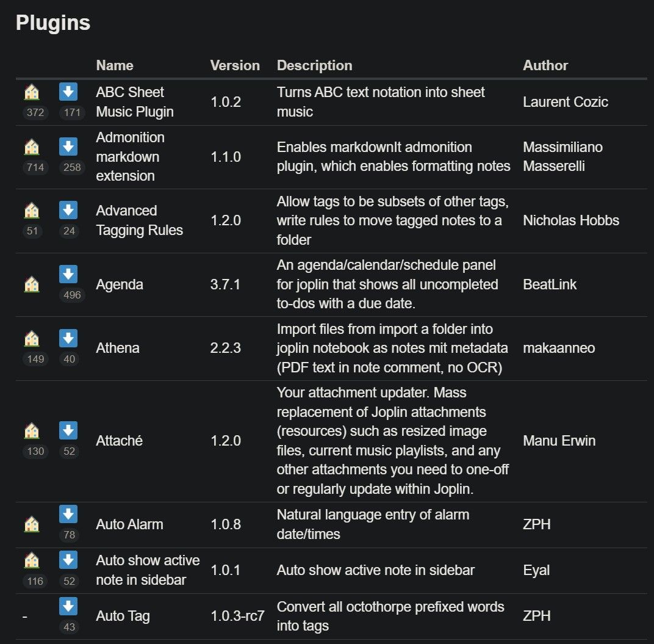Click the Version column header
This screenshot has width=654, height=644.
[x=235, y=65]
